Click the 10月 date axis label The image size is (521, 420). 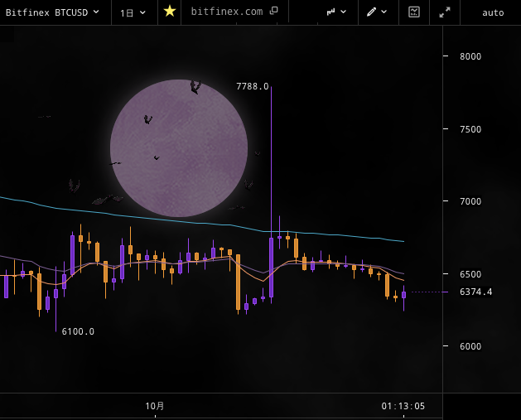(x=155, y=406)
